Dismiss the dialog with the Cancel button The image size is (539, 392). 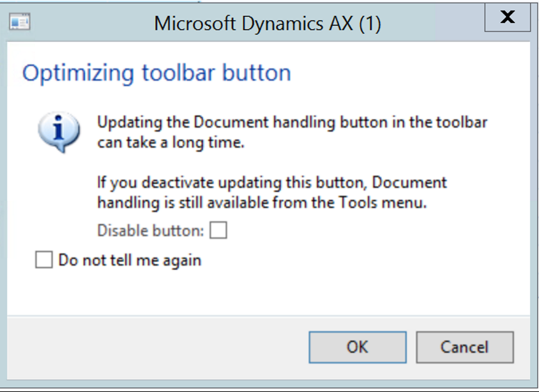[465, 347]
